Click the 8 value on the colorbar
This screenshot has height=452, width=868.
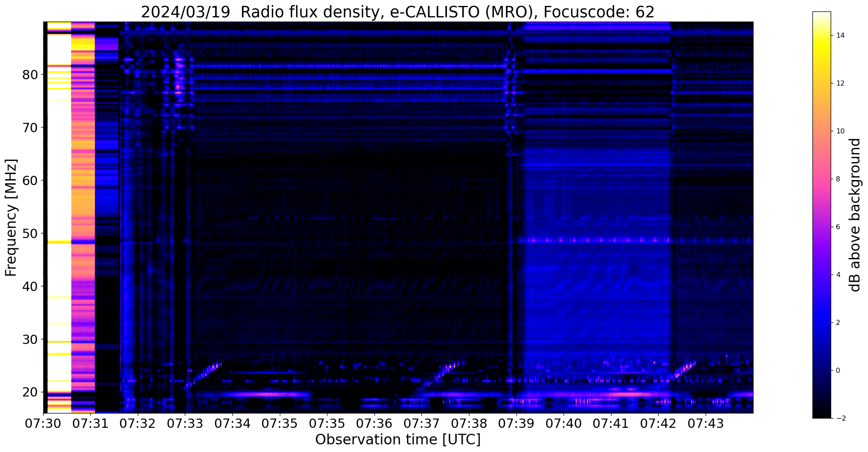pyautogui.click(x=838, y=179)
